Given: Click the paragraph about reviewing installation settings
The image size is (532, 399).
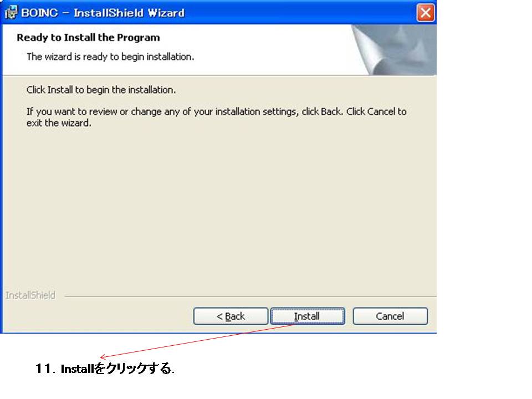Looking at the screenshot, I should [x=217, y=117].
